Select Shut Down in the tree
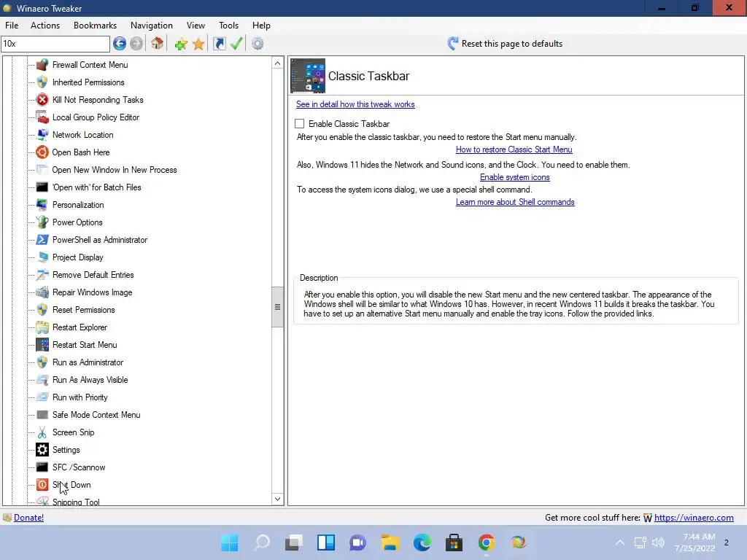The image size is (747, 560). pyautogui.click(x=71, y=485)
